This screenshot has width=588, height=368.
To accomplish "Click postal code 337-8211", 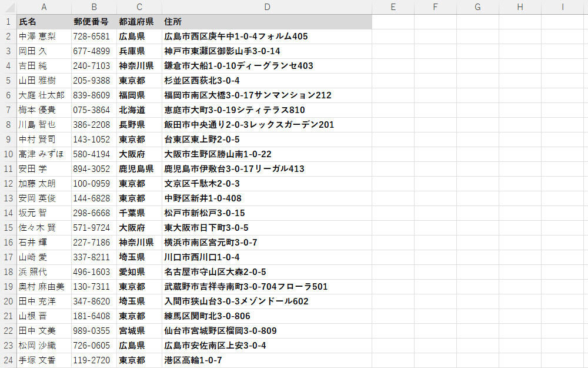I will (x=93, y=257).
